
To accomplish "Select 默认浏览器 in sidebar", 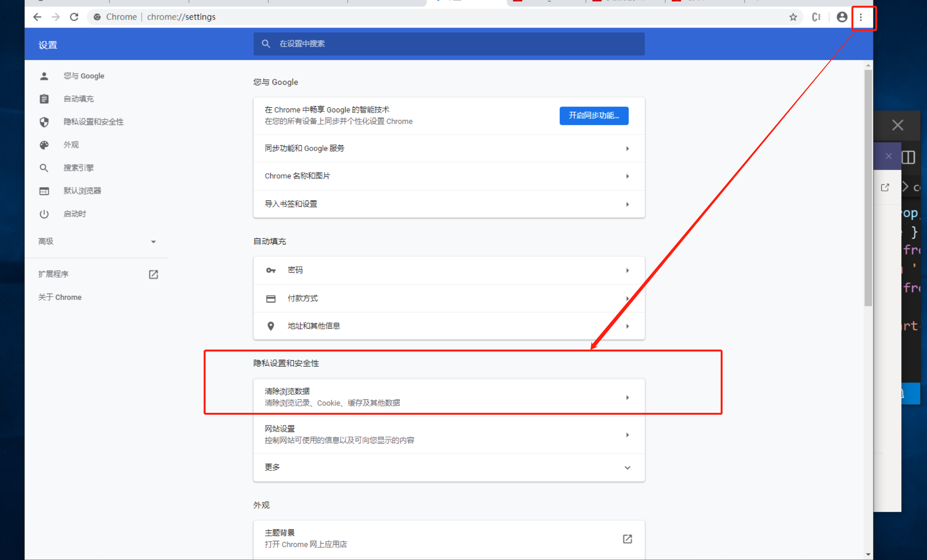I will click(82, 191).
